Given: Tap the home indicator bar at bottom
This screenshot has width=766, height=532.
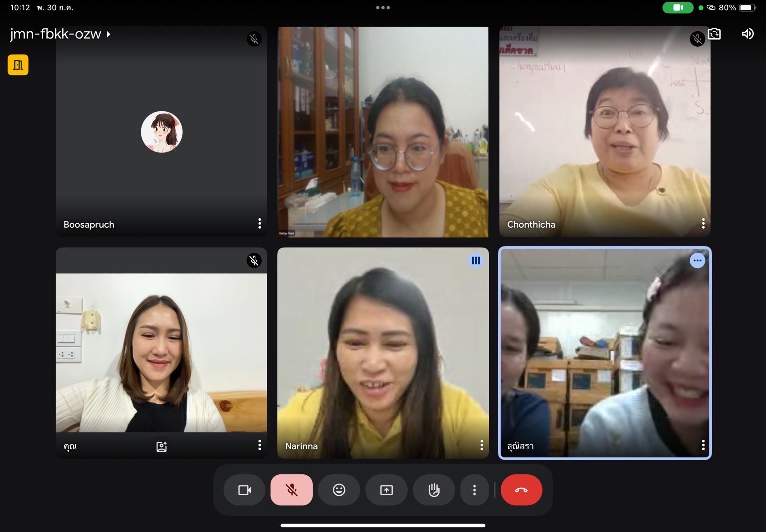Looking at the screenshot, I should tap(383, 525).
